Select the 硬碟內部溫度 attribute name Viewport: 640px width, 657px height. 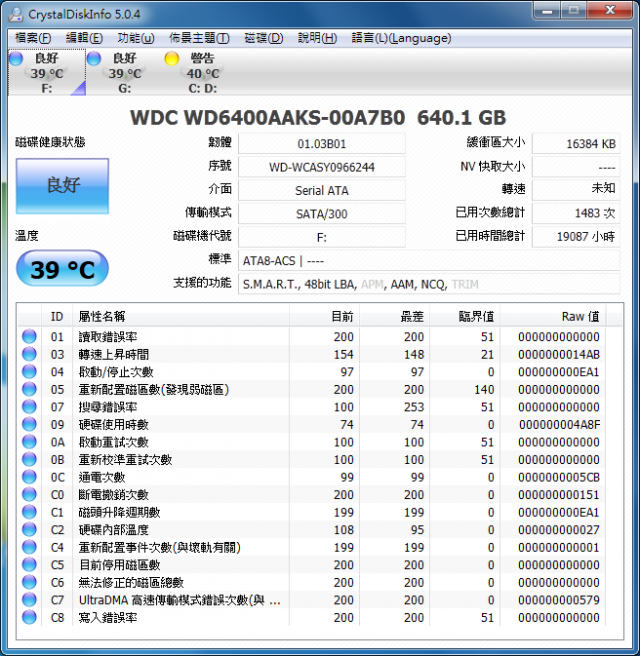tap(114, 530)
